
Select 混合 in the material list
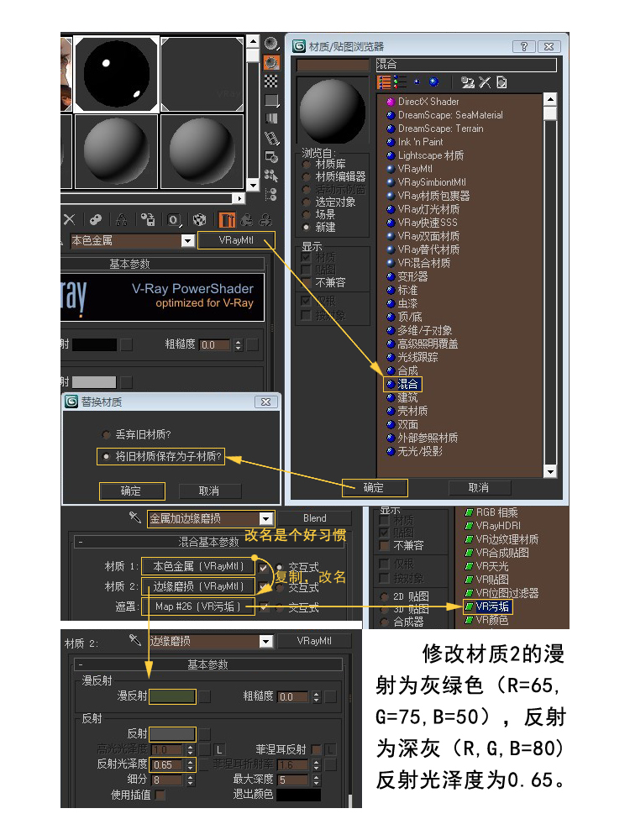403,384
